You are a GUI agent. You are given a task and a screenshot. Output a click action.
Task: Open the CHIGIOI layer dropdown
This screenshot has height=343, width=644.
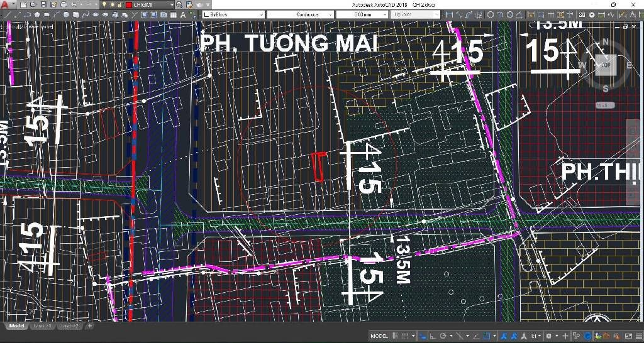[x=173, y=5]
